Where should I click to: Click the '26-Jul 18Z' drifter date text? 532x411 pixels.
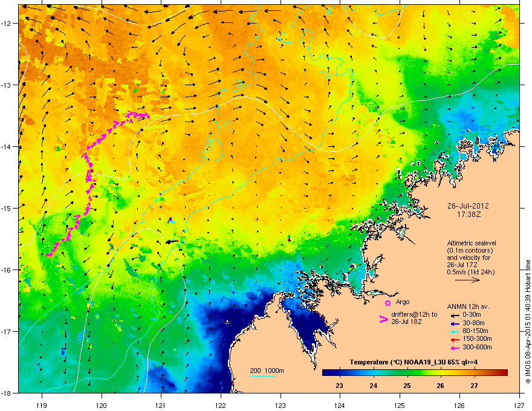coord(406,322)
